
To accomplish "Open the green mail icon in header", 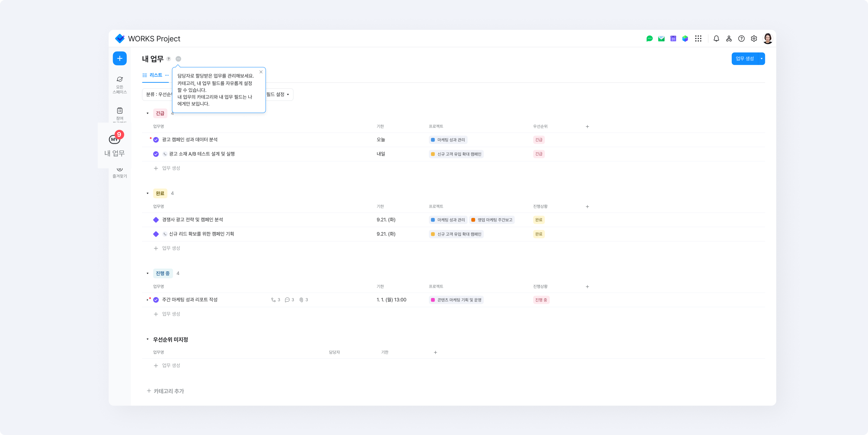I will point(661,39).
